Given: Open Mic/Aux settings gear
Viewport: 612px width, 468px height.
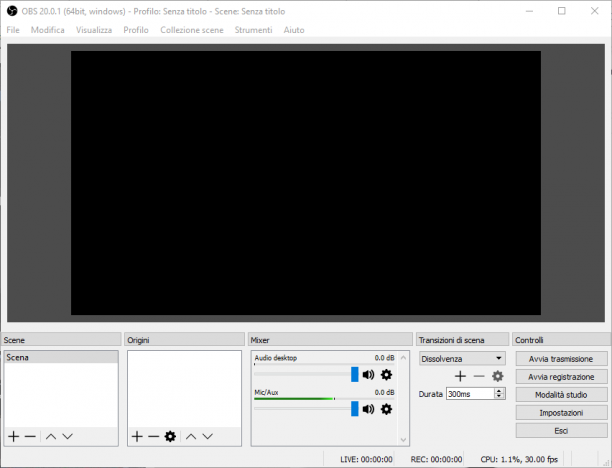Looking at the screenshot, I should [386, 409].
